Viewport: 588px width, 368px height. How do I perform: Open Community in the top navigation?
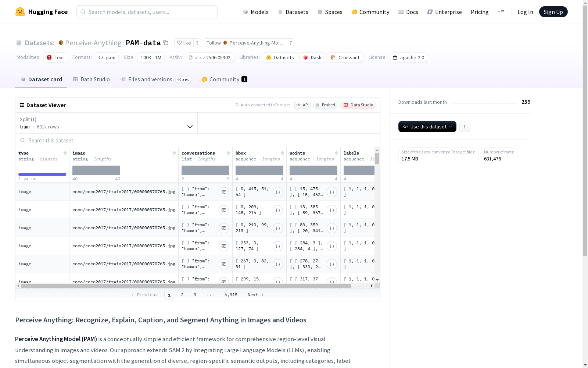[x=370, y=12]
